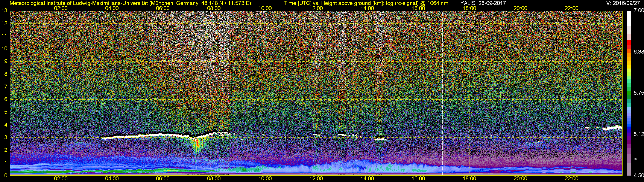644x182 pixels.
Task: Select 12:00 on the top time axis
Action: coord(316,8)
